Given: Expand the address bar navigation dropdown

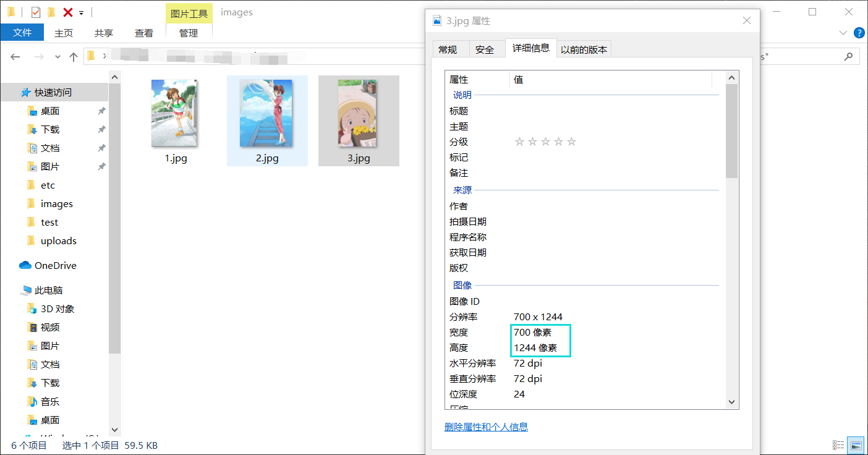Looking at the screenshot, I should coord(57,56).
